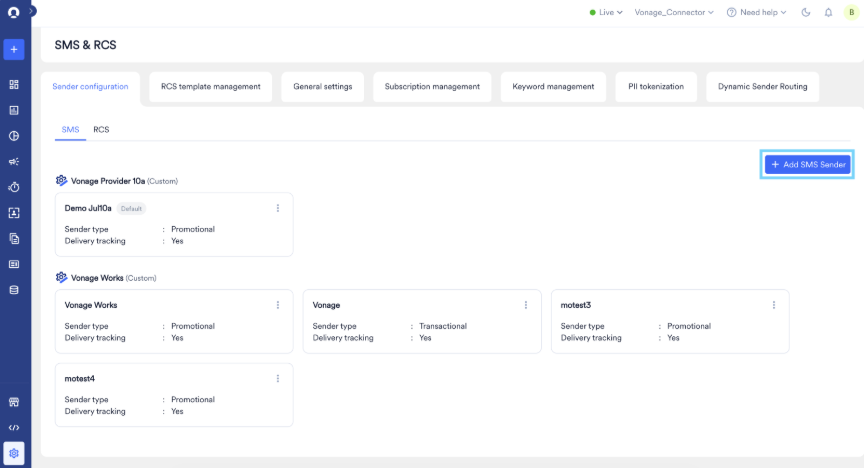Switch to Keyword management tab

[553, 87]
